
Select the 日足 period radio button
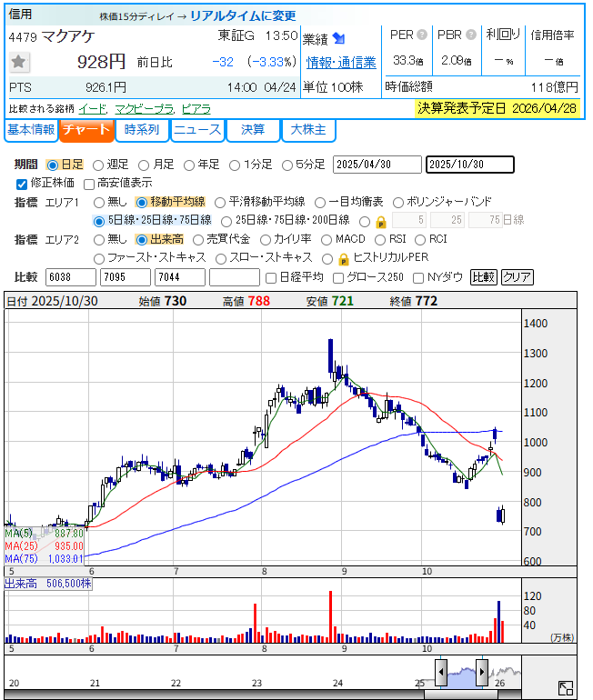53,165
